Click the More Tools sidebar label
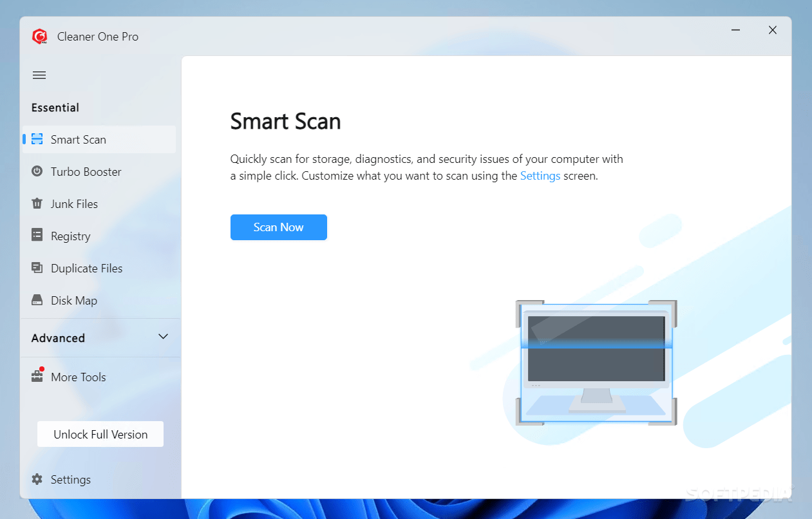The width and height of the screenshot is (812, 519). [x=77, y=377]
